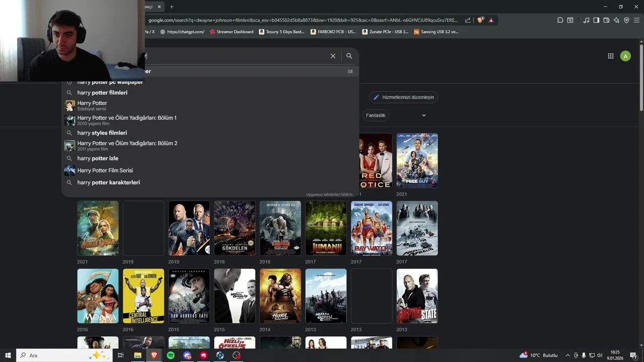This screenshot has width=644, height=362.
Task: Select Harry Potter Film Serisi suggestion
Action: point(210,170)
